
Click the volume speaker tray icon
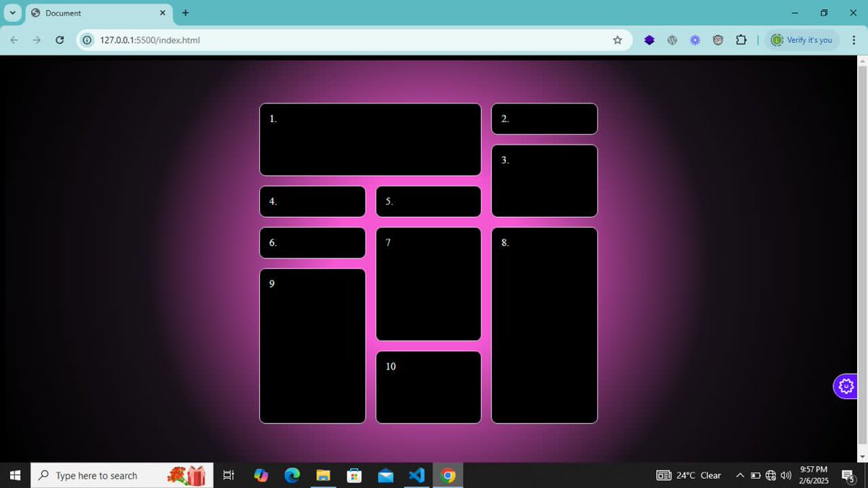786,475
